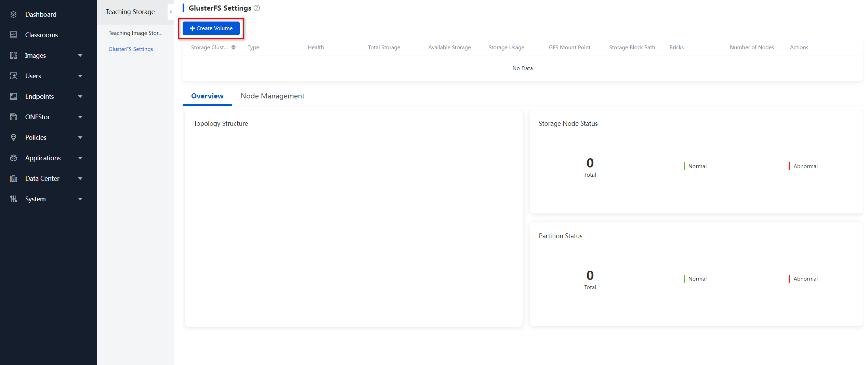Click the GlusterFS Settings page title
868x365 pixels.
click(x=220, y=8)
